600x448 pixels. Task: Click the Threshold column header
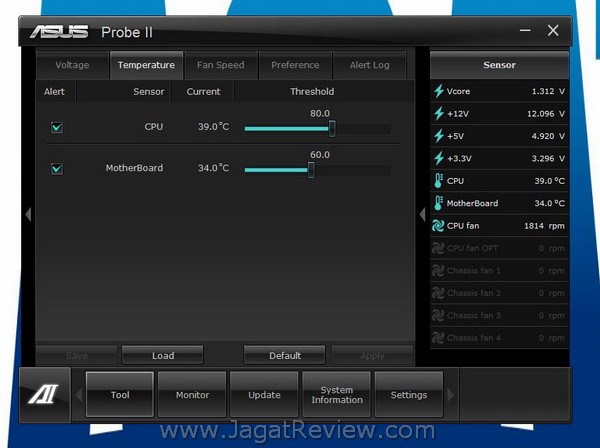[312, 91]
